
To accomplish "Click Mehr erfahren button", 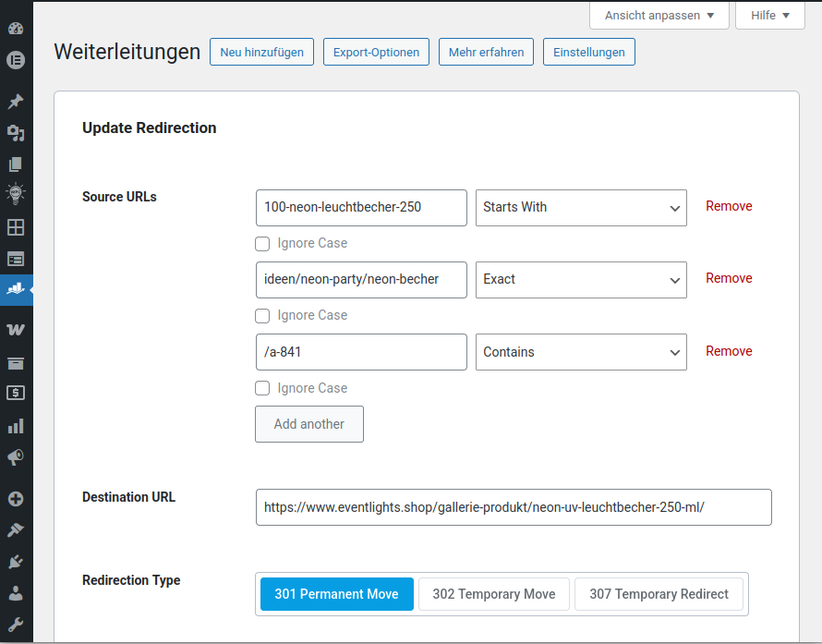I will (x=486, y=52).
